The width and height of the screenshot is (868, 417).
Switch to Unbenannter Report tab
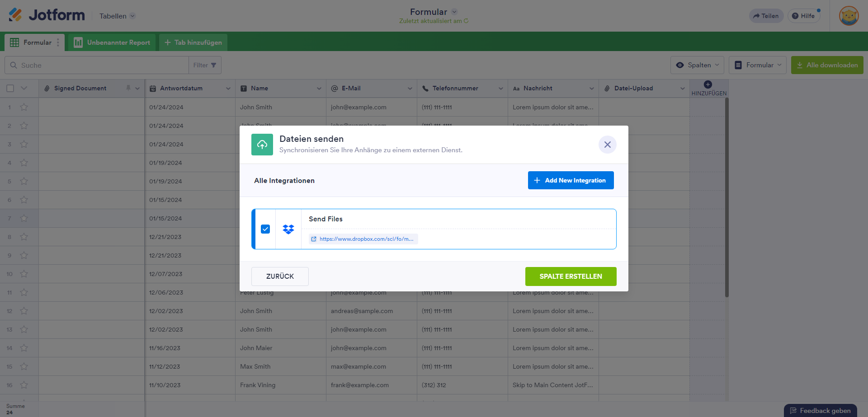point(112,42)
